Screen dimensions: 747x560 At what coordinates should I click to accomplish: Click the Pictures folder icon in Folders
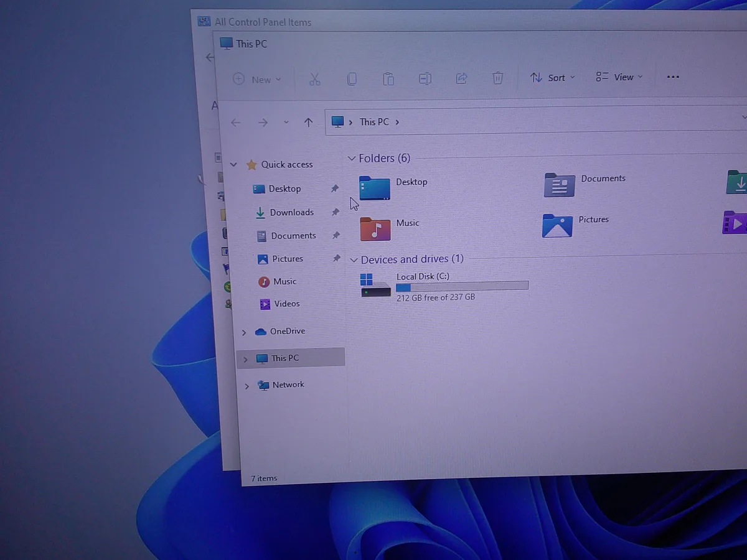(557, 226)
